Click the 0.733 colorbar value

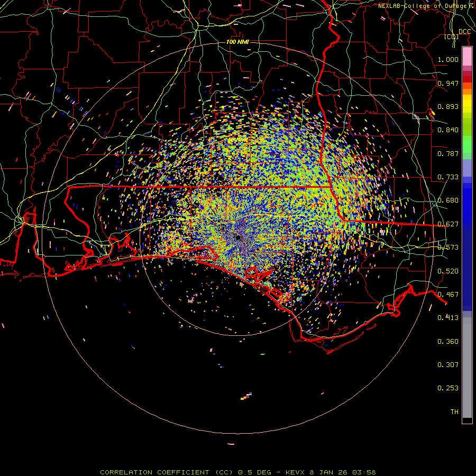pos(448,177)
